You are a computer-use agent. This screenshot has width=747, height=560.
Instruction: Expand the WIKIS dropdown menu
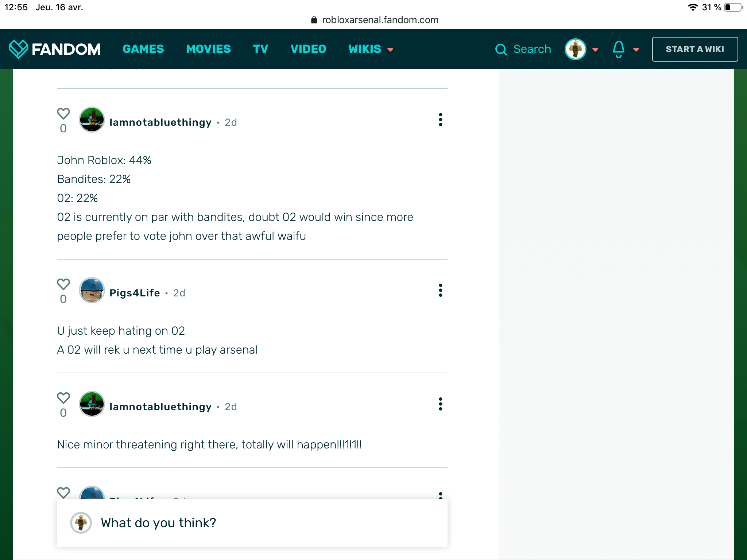tap(371, 49)
